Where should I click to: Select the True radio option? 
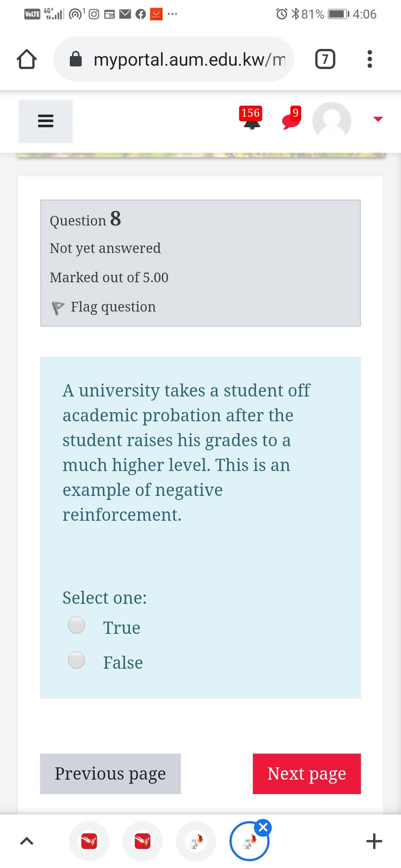pos(76,625)
